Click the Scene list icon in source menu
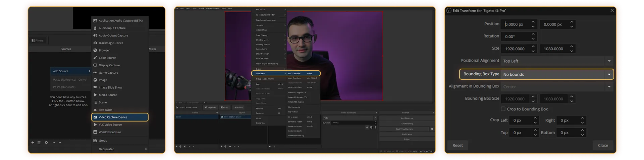Viewport: 644px width, 160px height. 95,102
